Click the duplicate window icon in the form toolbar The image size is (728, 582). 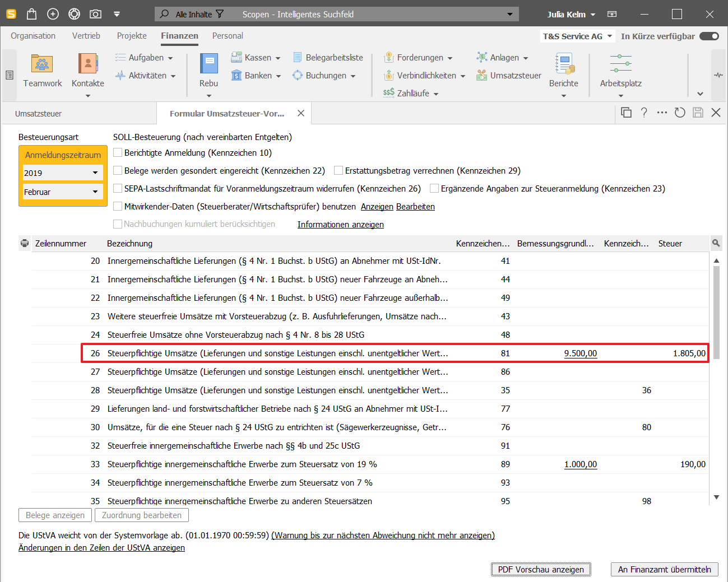627,113
